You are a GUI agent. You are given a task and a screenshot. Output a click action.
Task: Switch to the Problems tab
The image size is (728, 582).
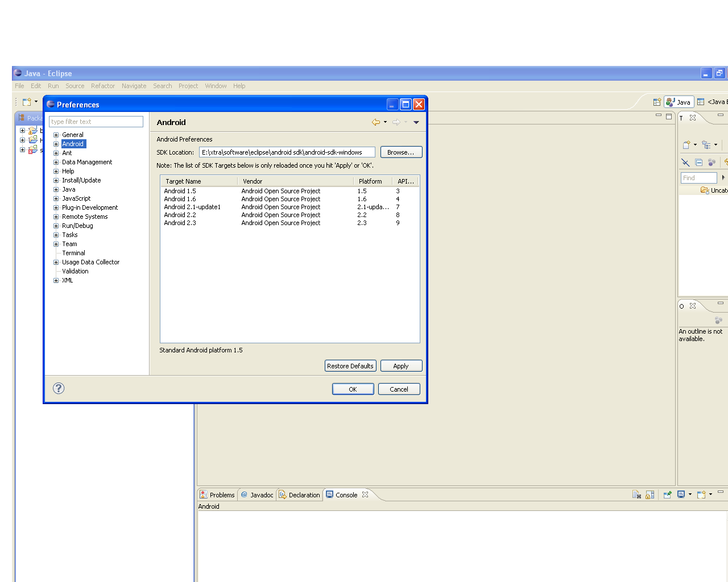click(217, 495)
